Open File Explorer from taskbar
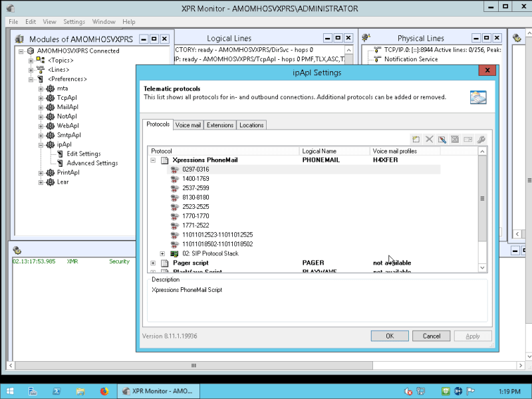This screenshot has width=532, height=399. (80, 391)
